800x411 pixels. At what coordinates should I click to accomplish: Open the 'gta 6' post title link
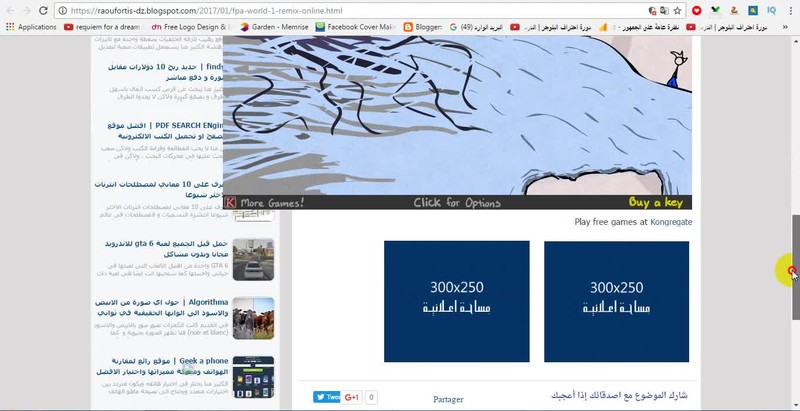(166, 248)
